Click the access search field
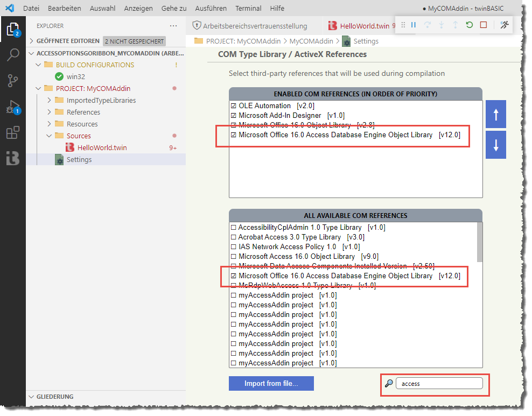This screenshot has width=532, height=416. coord(439,384)
